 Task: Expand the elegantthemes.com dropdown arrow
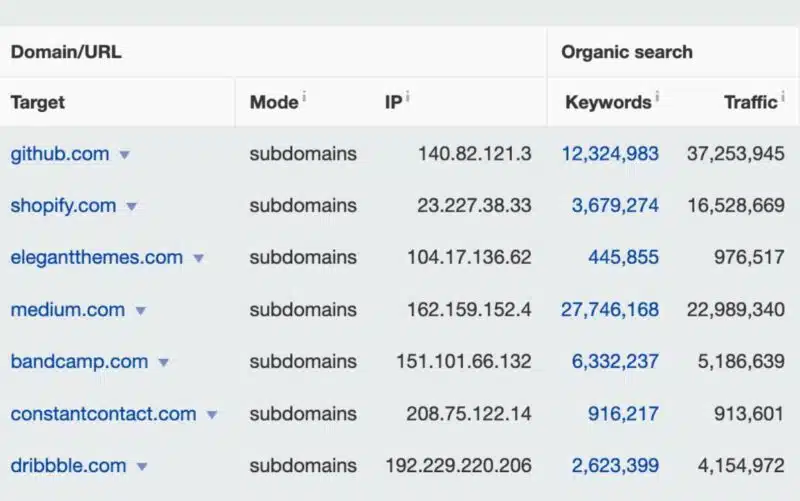click(199, 259)
